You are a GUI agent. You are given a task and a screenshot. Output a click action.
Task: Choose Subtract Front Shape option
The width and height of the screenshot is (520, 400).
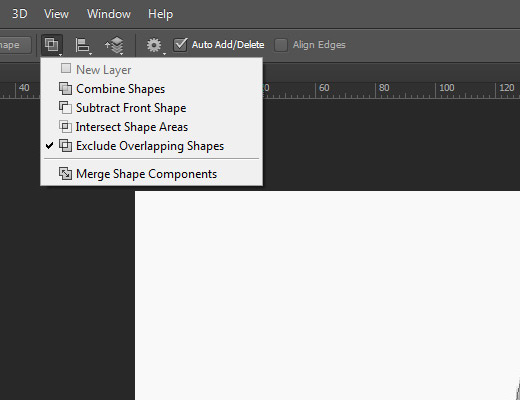pos(152,108)
